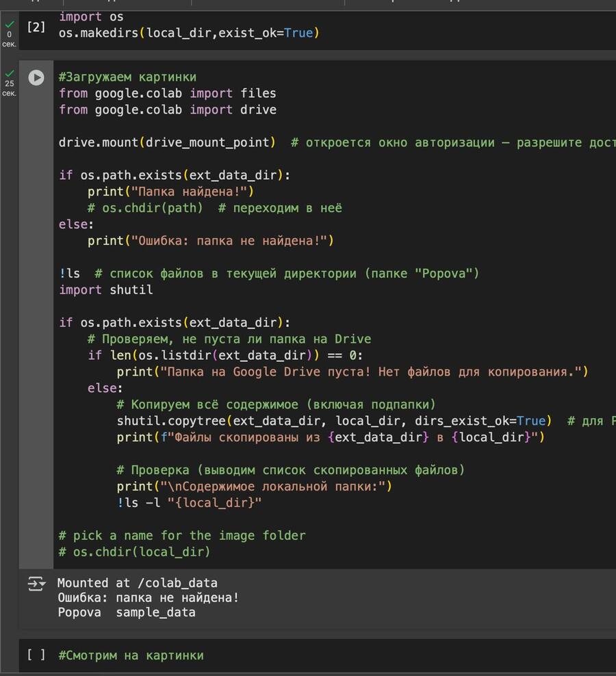The height and width of the screenshot is (676, 616).
Task: Click the '#Загружаем картинки' comment line
Action: click(x=127, y=77)
